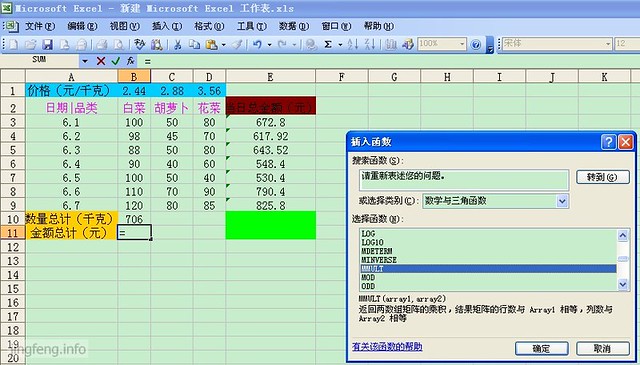Viewport: 640px width, 365px height.
Task: Click the Save floppy disk icon
Action: (x=48, y=44)
